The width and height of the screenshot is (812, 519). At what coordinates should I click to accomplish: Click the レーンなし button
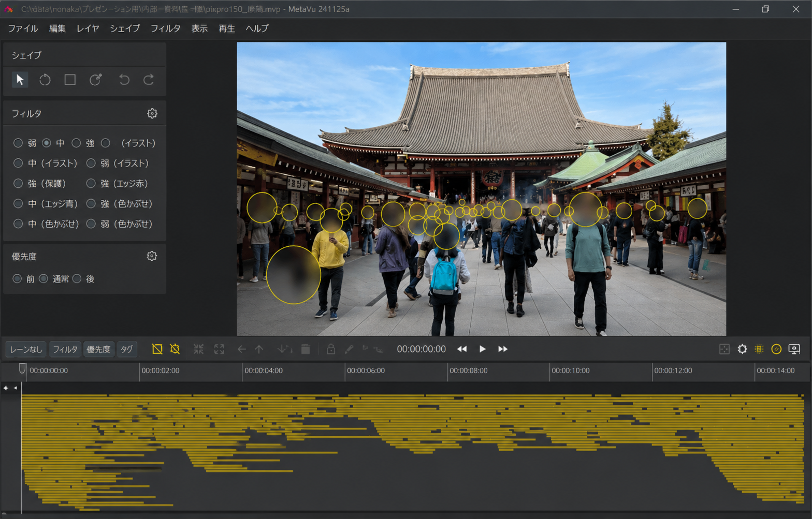[26, 349]
